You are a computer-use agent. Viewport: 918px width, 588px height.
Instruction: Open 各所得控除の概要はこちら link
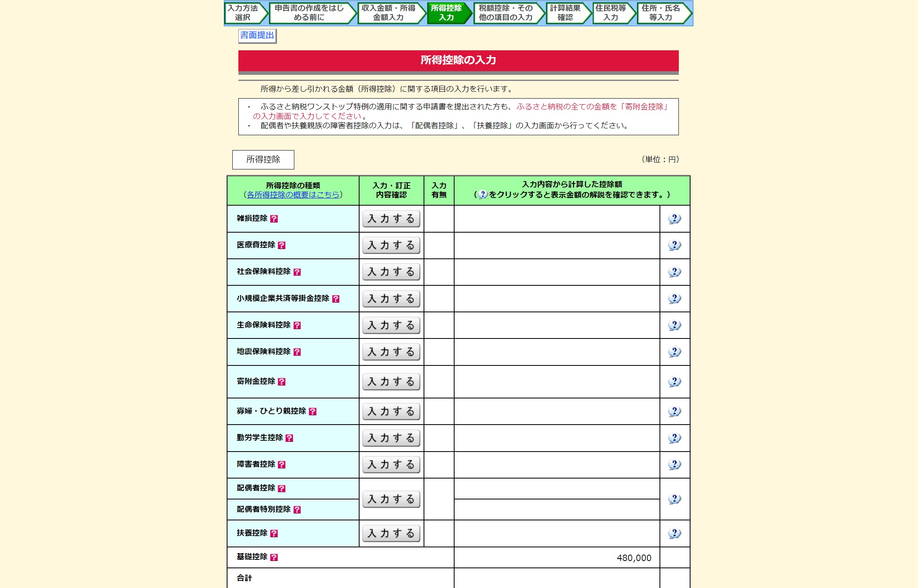point(293,195)
